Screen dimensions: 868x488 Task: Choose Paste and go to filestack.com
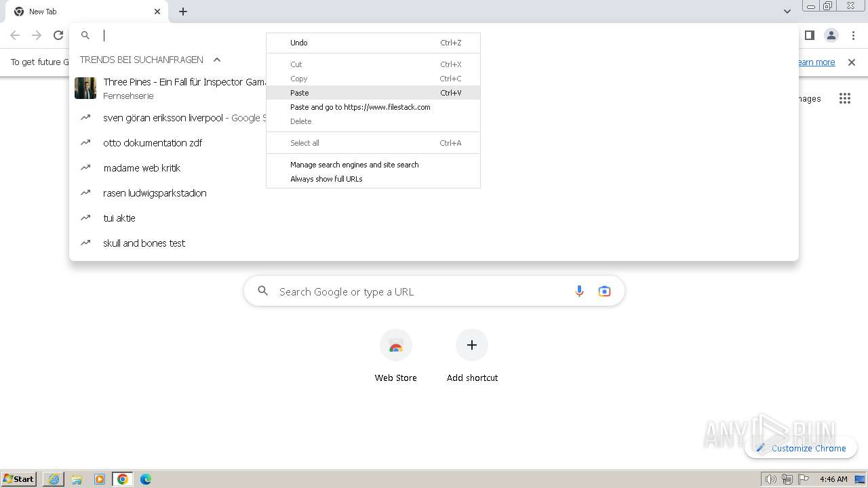tap(373, 107)
